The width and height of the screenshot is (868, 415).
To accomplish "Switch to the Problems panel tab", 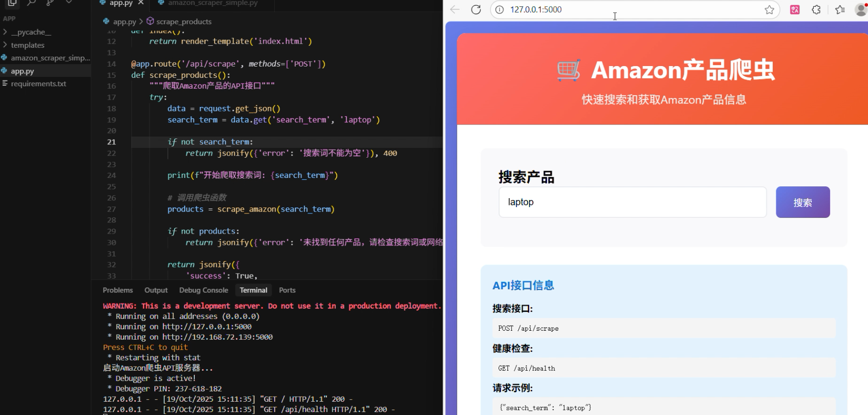I will [x=118, y=290].
